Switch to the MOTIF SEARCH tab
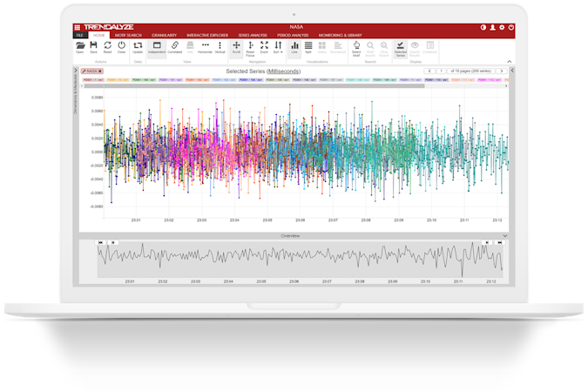Image resolution: width=588 pixels, height=392 pixels. pyautogui.click(x=128, y=35)
